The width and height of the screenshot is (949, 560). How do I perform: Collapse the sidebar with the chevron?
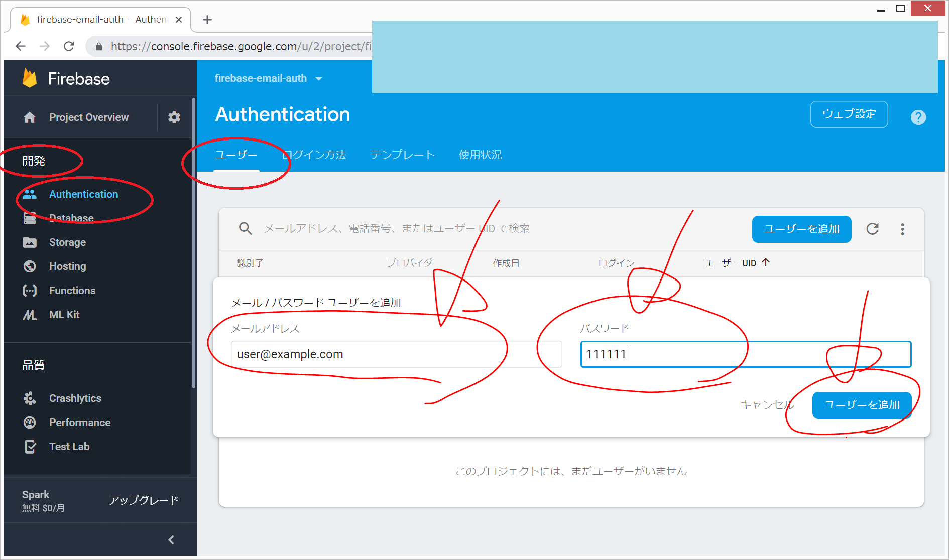pos(171,540)
